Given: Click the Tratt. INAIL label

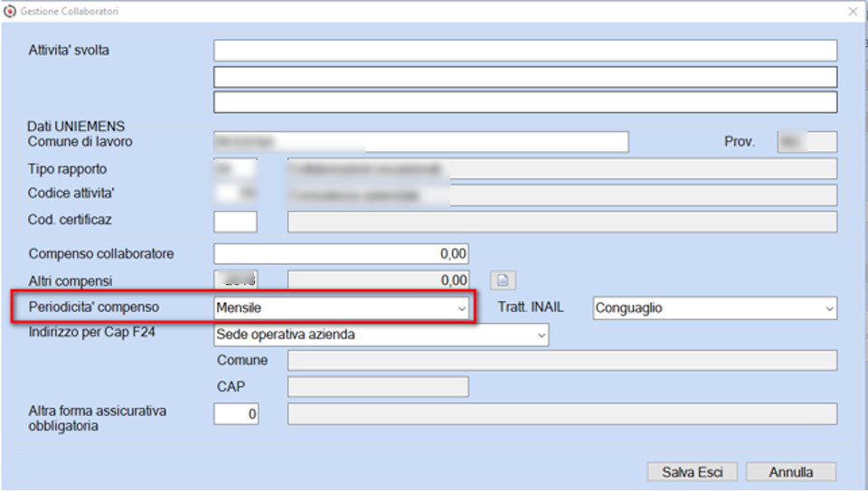Looking at the screenshot, I should [531, 307].
